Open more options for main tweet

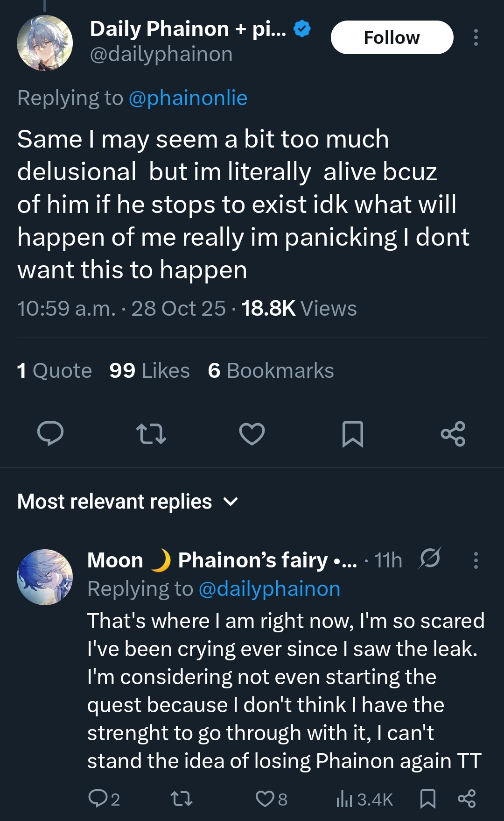[476, 37]
